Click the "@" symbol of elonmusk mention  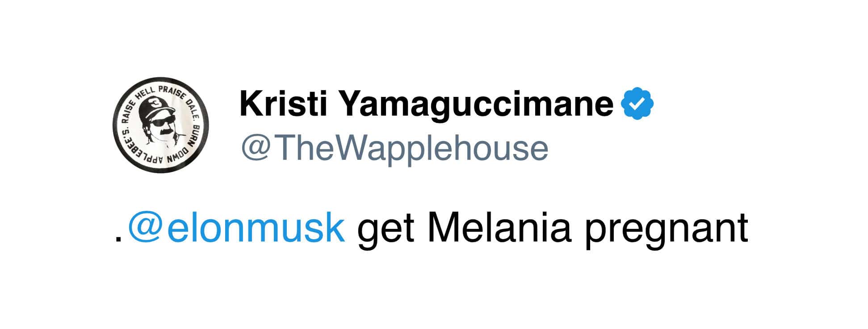click(x=145, y=229)
